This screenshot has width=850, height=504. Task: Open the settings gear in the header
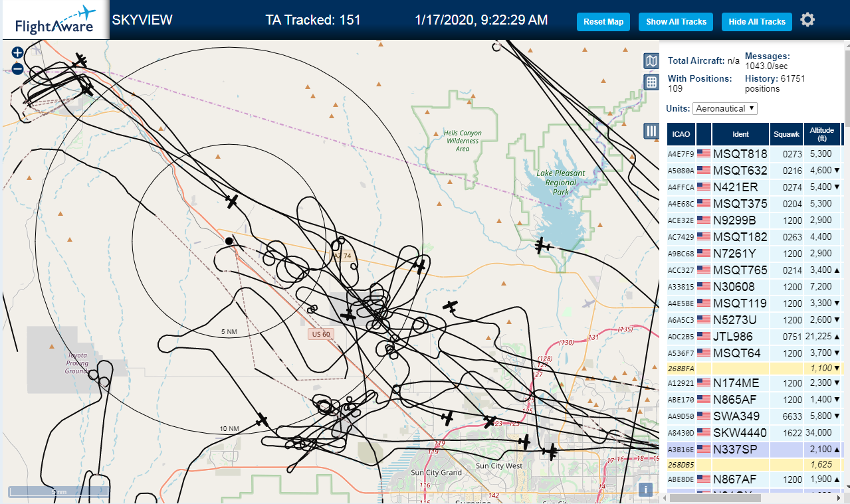tap(807, 20)
